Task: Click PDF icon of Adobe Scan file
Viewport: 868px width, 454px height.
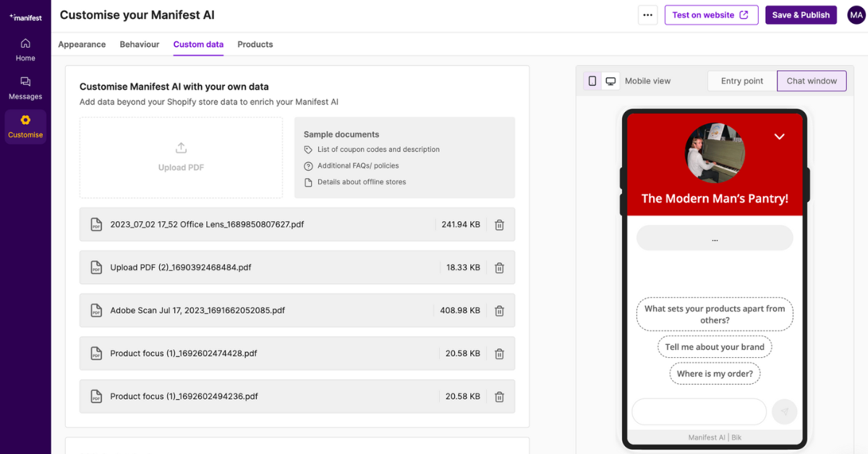Action: (x=96, y=311)
